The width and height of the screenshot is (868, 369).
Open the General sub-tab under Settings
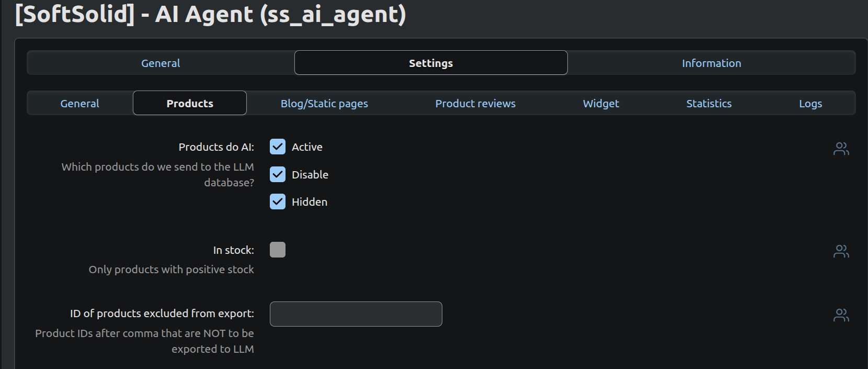pos(79,104)
